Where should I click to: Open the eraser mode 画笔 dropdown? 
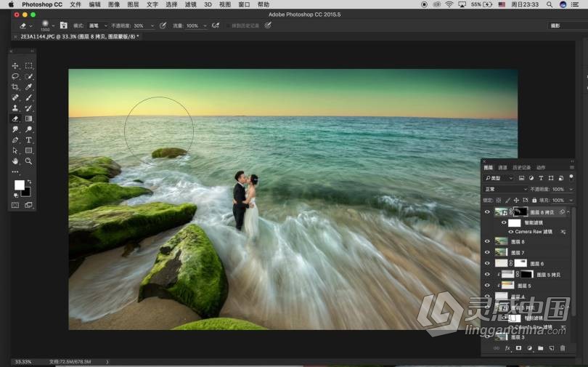[x=98, y=25]
